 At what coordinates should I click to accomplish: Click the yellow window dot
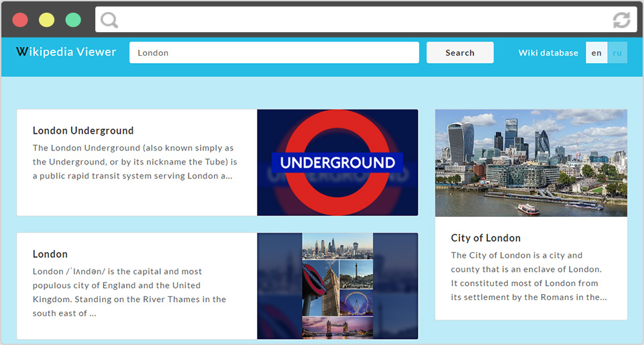46,19
